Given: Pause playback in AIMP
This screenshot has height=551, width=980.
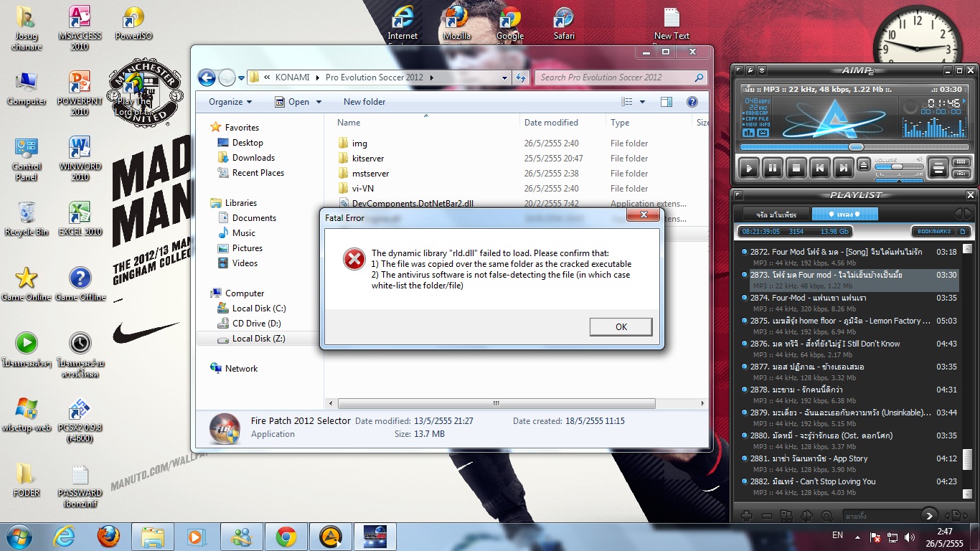Looking at the screenshot, I should [x=772, y=169].
